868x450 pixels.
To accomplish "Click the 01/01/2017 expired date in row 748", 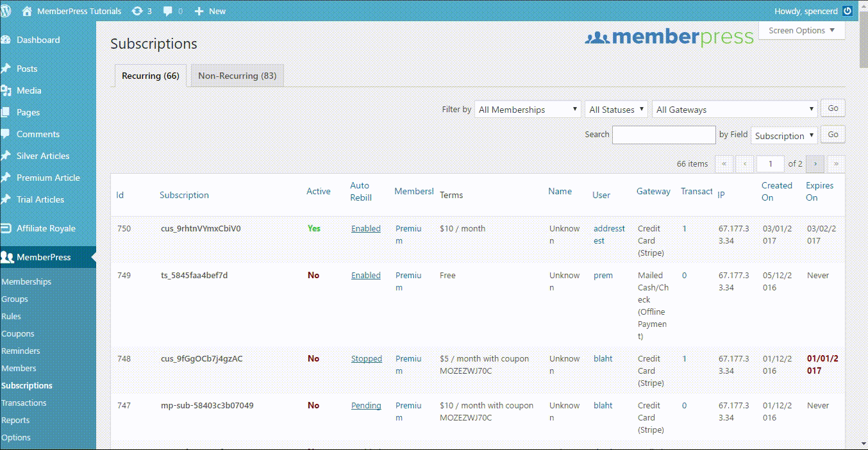I will (x=822, y=365).
